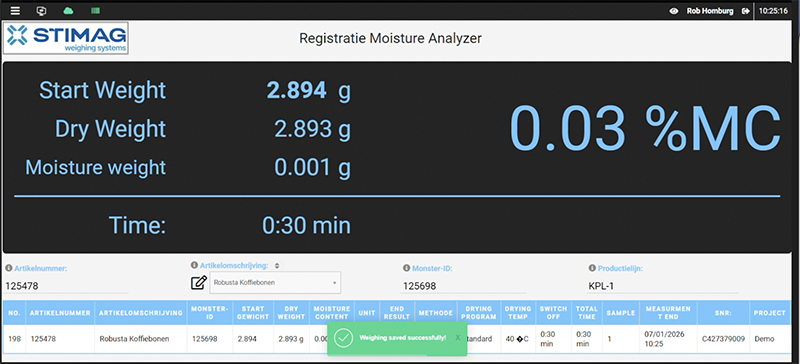The height and width of the screenshot is (364, 800).
Task: Click the drying temp cell 40 C
Action: point(518,338)
